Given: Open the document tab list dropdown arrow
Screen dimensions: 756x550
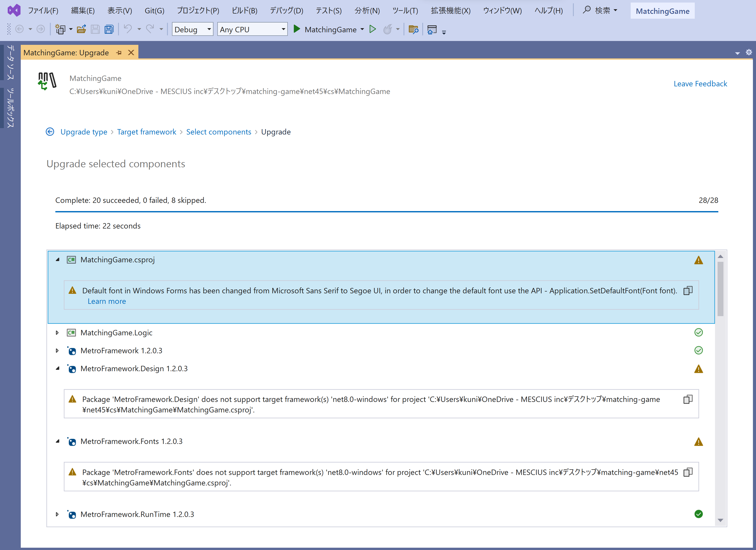Looking at the screenshot, I should tap(737, 53).
